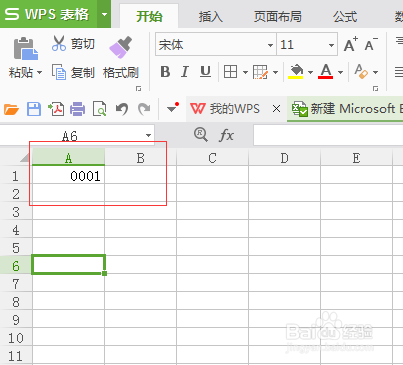Screen dimensions: 403x365
Task: Click the Paste clipboard icon
Action: click(x=25, y=49)
